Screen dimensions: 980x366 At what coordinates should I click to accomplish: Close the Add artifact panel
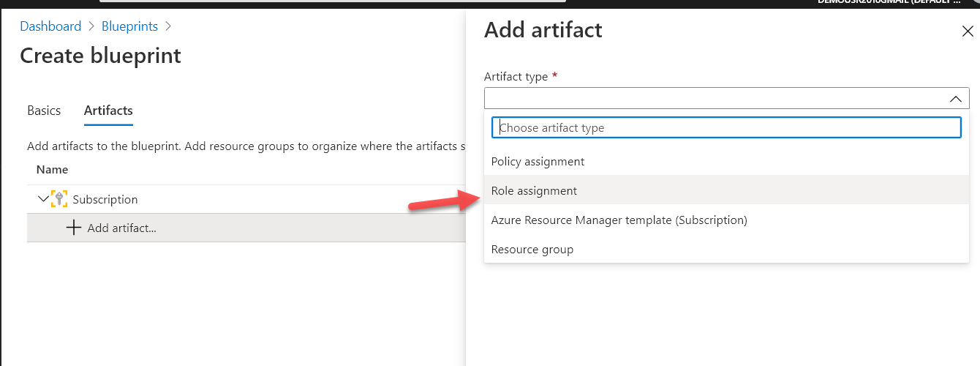967,31
